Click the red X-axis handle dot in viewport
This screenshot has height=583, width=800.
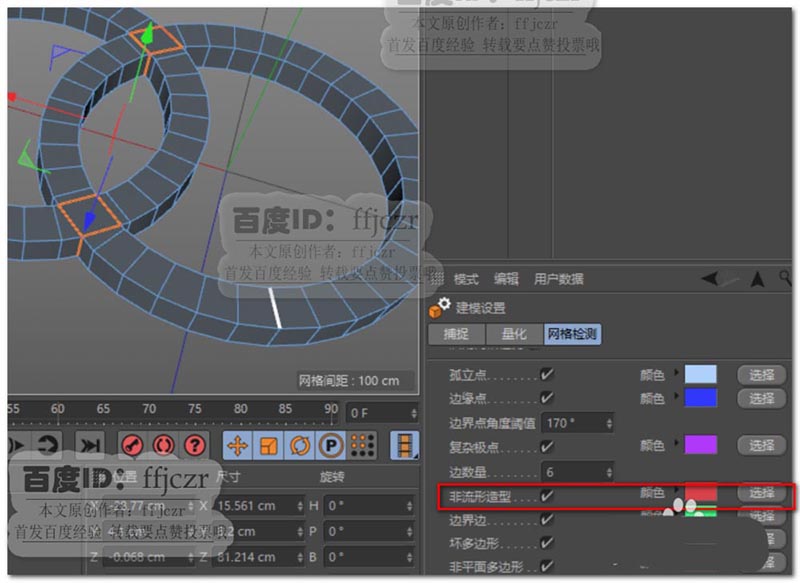(x=12, y=96)
